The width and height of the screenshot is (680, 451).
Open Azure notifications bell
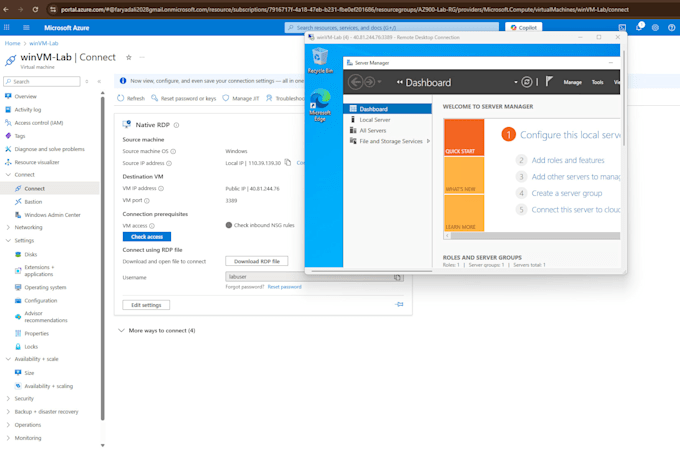point(639,28)
